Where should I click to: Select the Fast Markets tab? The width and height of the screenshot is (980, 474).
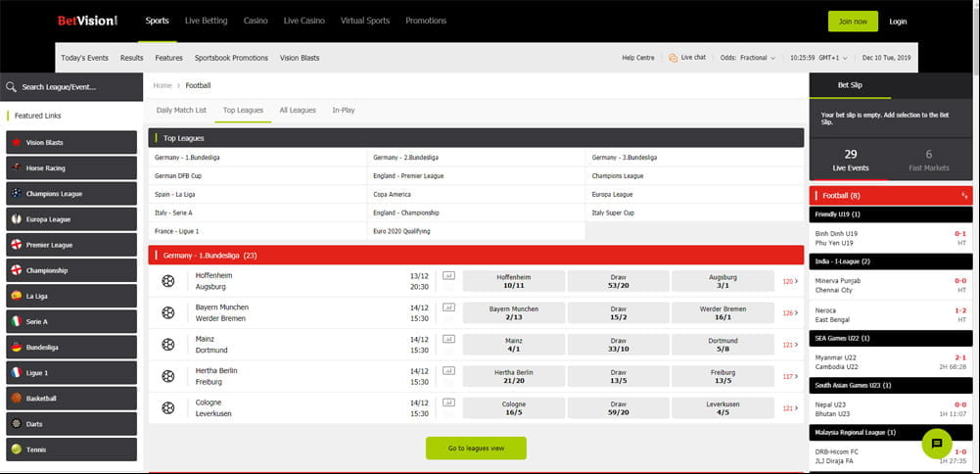(929, 160)
